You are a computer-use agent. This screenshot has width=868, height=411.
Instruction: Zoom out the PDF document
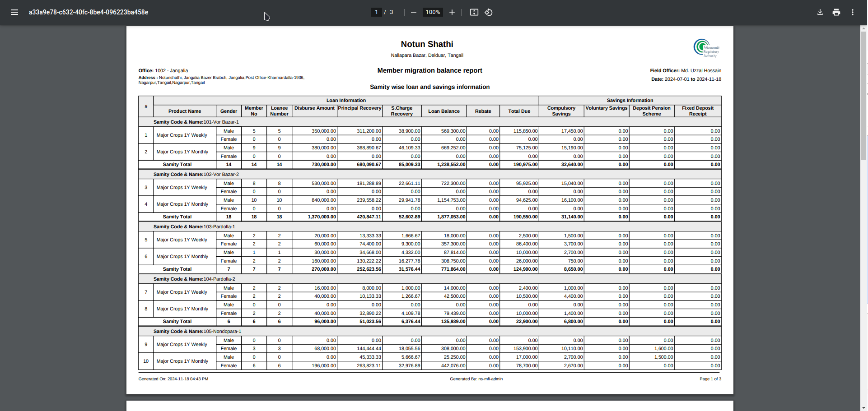click(413, 12)
